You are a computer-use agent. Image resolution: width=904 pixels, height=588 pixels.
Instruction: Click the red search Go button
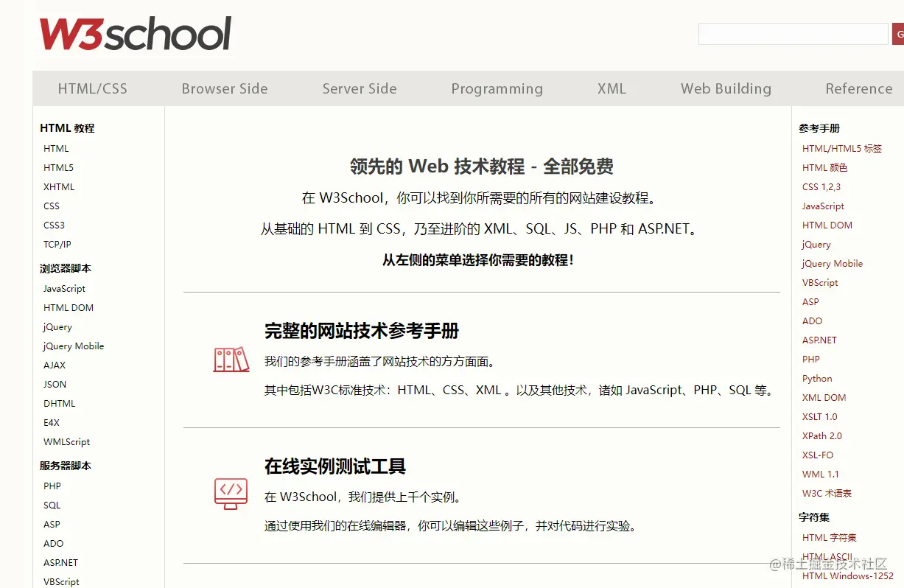898,34
